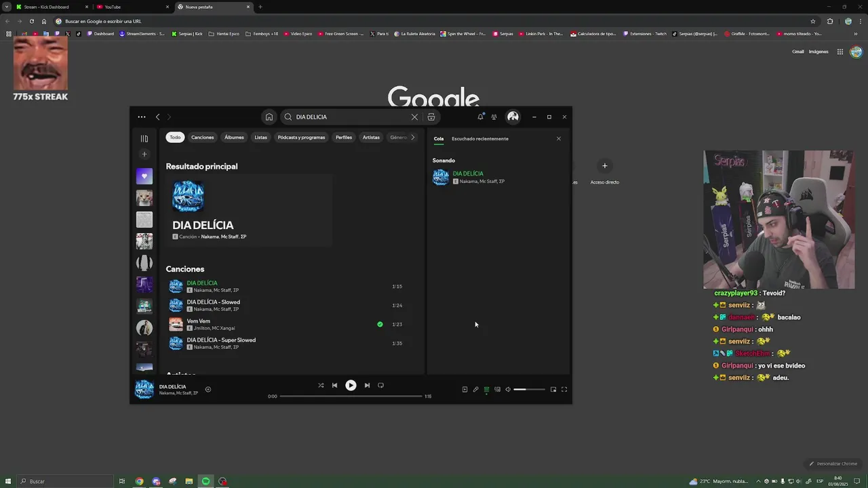
Task: Open Spotify from Windows taskbar
Action: (205, 481)
